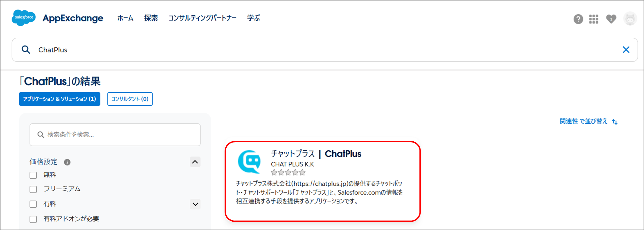The image size is (644, 230).
Task: Enable 有料アドオンが必要 checkbox
Action: click(33, 219)
